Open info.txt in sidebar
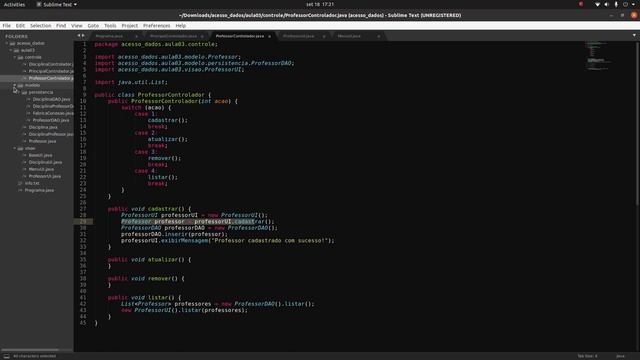Screen dimensions: 640x360 [32, 183]
